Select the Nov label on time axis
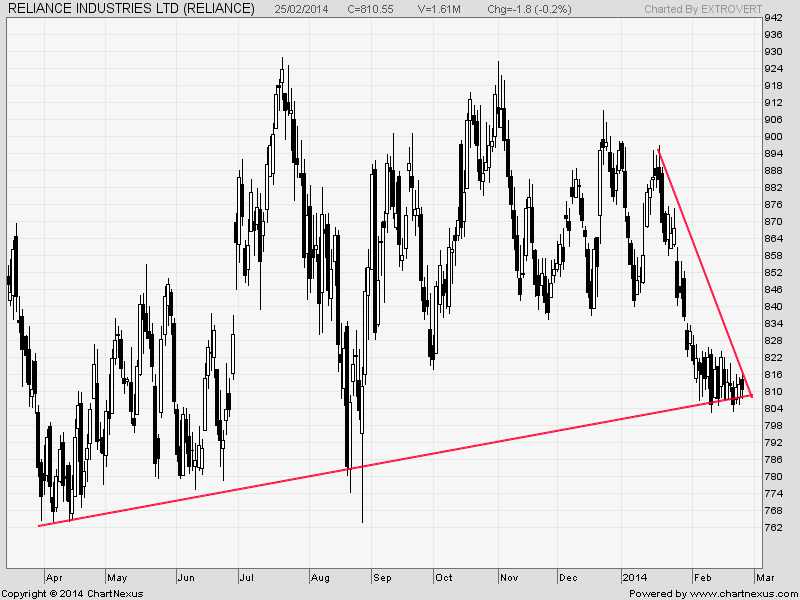800x600 pixels. tap(510, 577)
